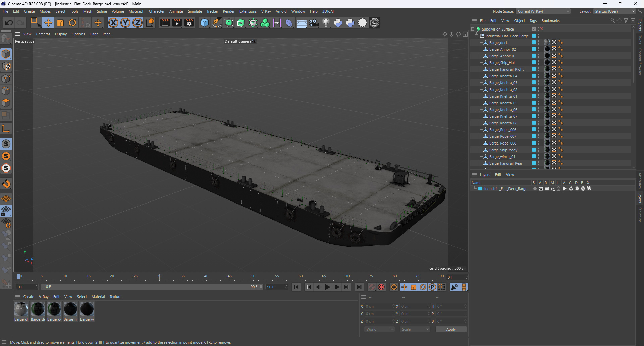Click the MoGraph Cloner icon

[265, 23]
